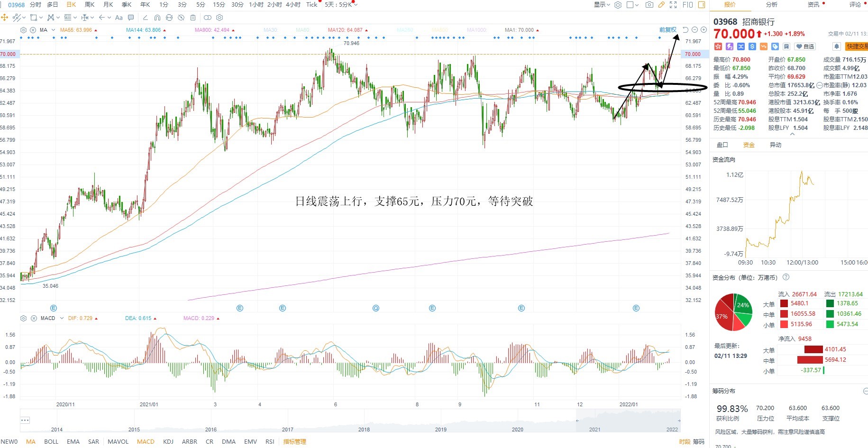Enter fullscreen chart mode
Viewport: 868px width, 448px height.
point(673,5)
